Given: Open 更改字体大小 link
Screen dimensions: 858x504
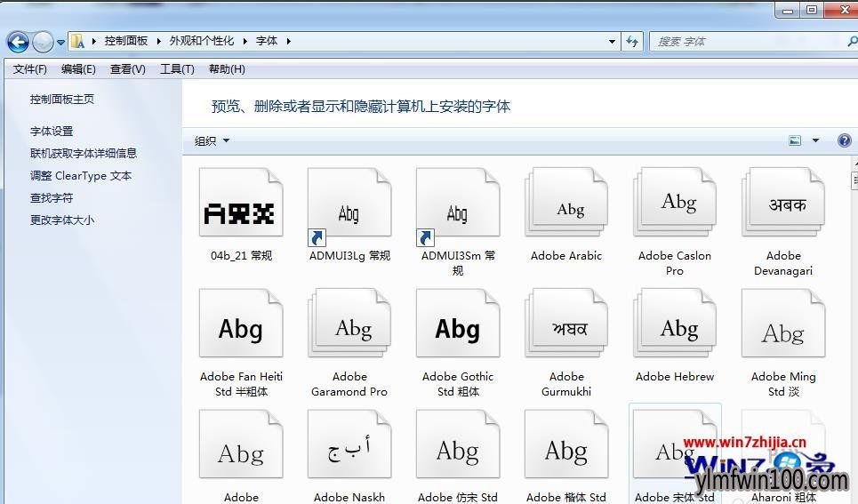Looking at the screenshot, I should tap(62, 220).
